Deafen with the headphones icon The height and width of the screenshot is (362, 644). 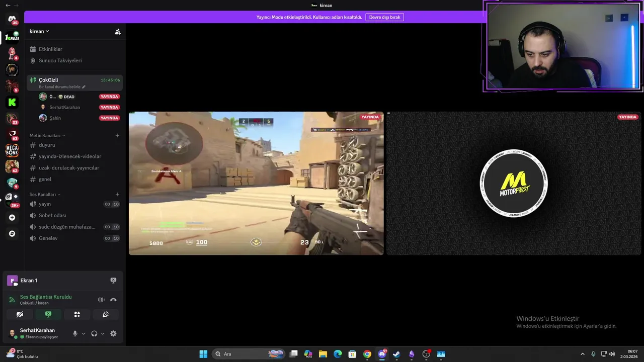click(x=94, y=333)
